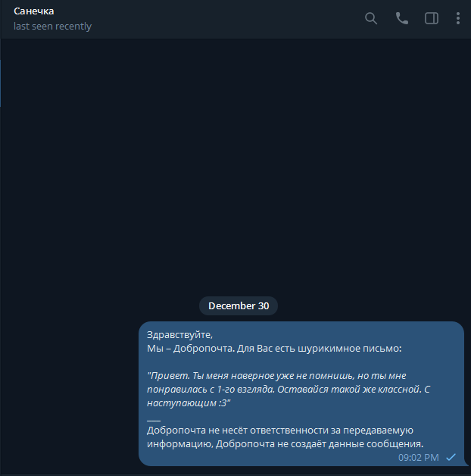This screenshot has height=476, width=471.
Task: Open the three-dot chat options menu
Action: click(458, 18)
